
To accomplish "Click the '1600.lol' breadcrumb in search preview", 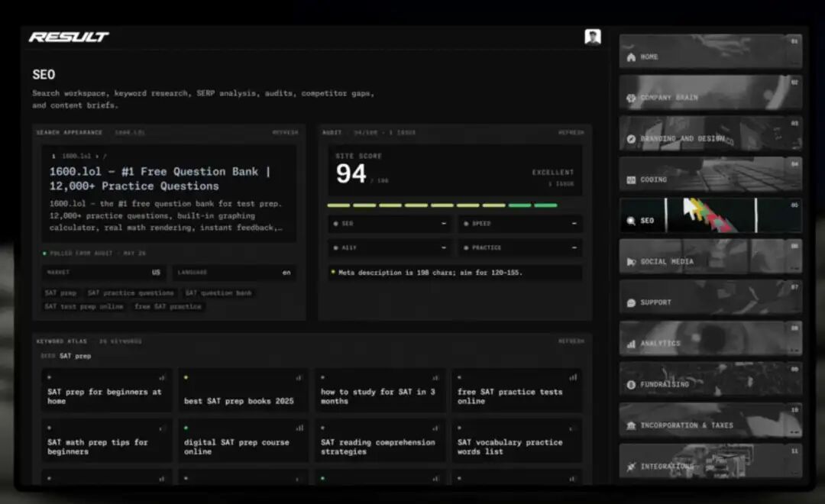I will tap(76, 157).
